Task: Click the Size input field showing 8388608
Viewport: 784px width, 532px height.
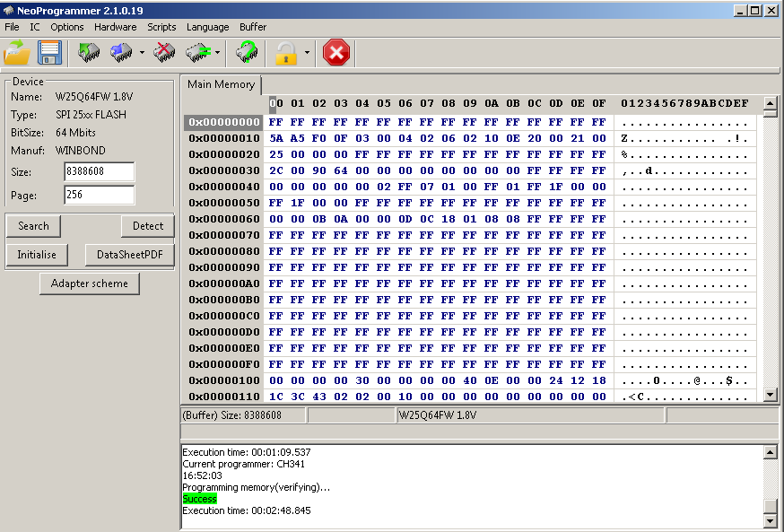Action: (x=99, y=171)
